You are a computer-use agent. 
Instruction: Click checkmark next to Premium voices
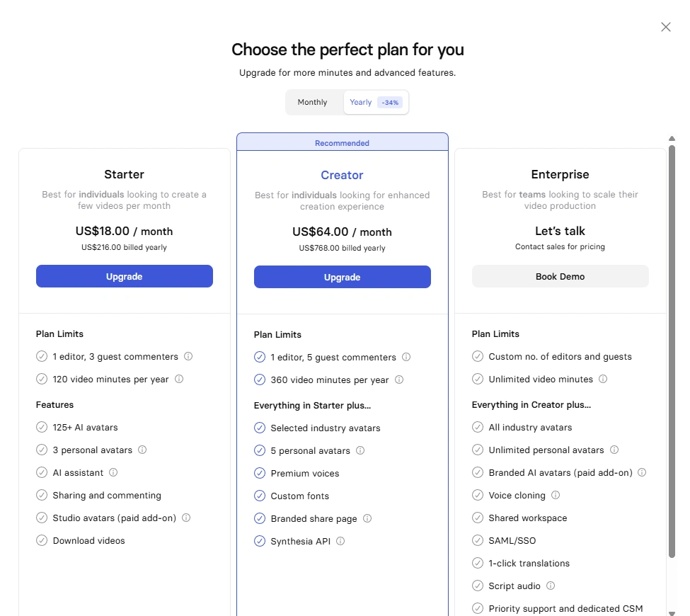click(x=260, y=474)
